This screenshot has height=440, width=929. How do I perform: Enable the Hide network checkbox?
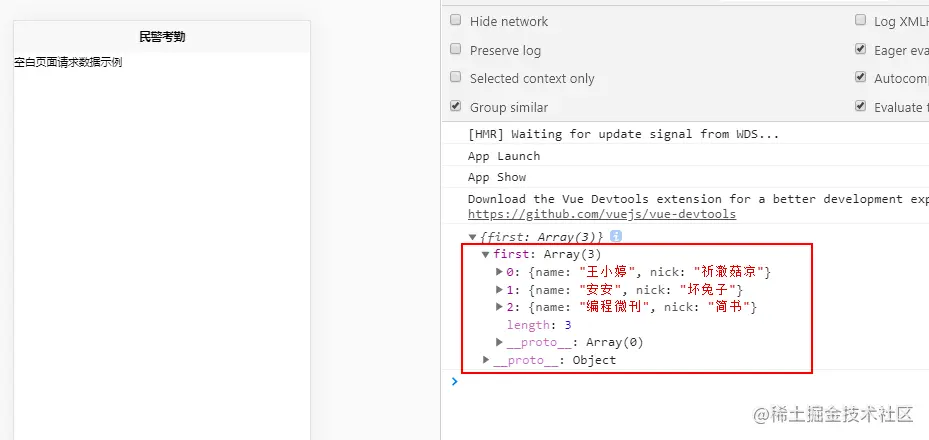455,20
